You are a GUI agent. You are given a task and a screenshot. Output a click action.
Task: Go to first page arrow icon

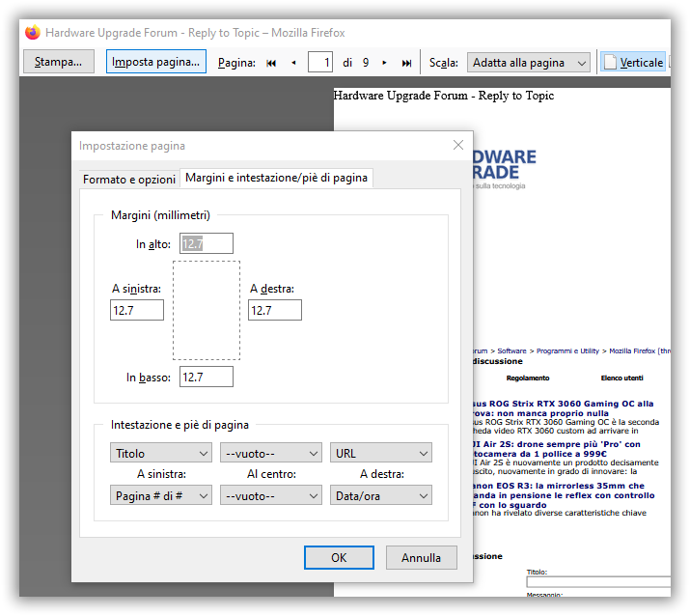point(271,63)
